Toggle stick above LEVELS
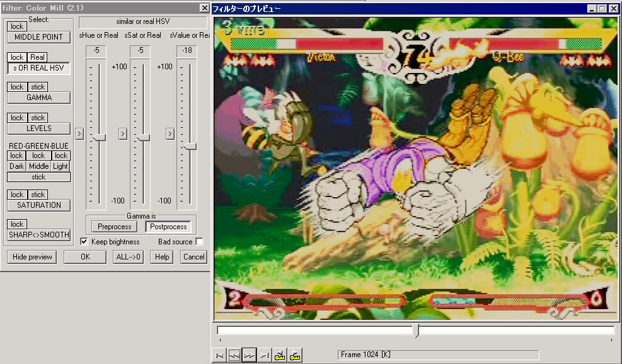The image size is (622, 364). coord(38,118)
